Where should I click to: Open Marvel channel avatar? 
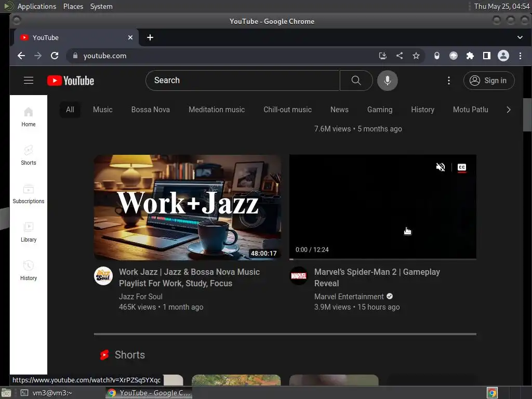[299, 276]
